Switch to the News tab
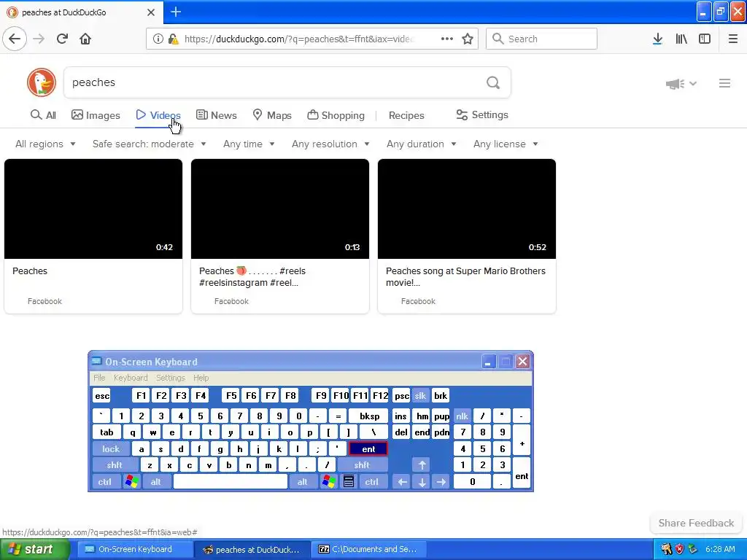 [x=216, y=115]
